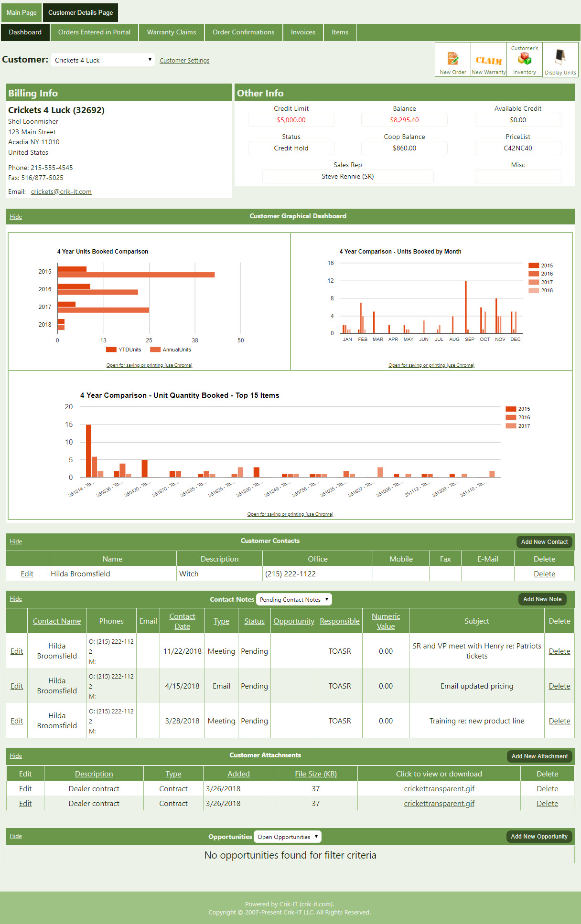Click the Display Units icon

(560, 59)
